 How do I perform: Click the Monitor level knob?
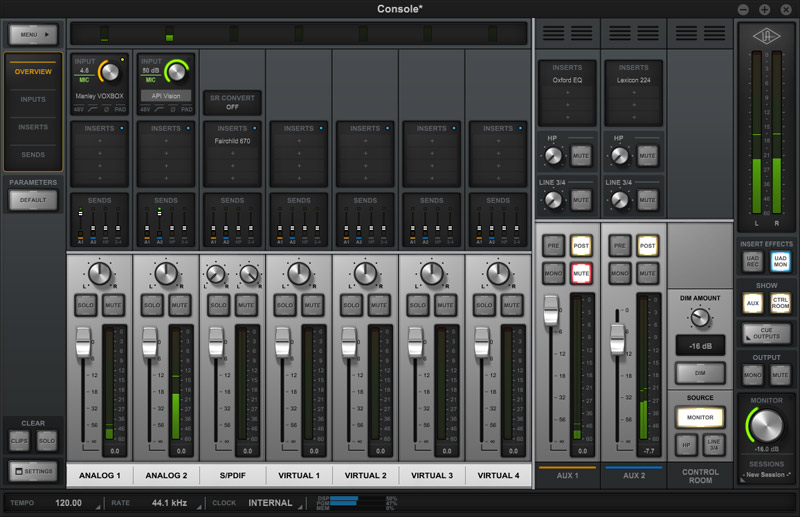(766, 426)
